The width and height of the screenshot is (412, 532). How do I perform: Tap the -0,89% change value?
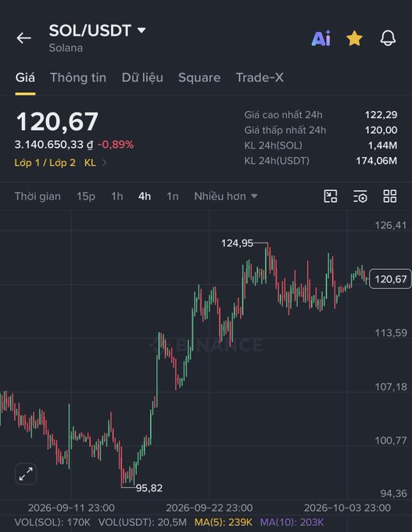tap(116, 145)
